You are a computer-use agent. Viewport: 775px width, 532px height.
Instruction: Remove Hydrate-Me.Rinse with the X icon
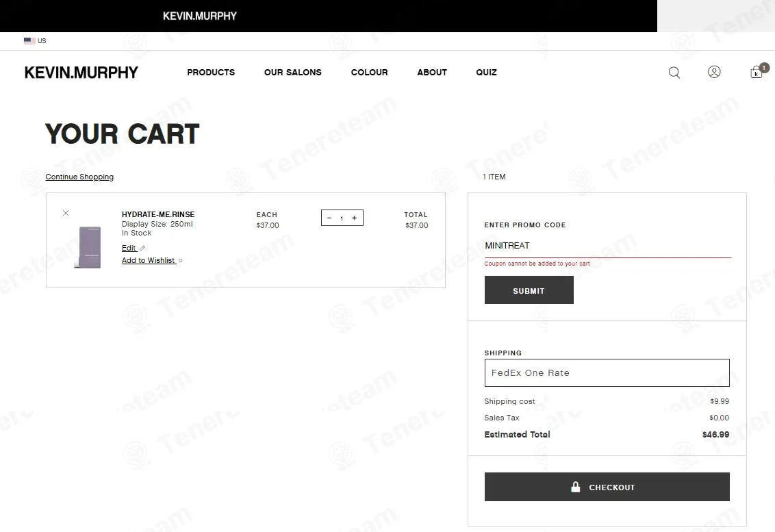coord(66,213)
